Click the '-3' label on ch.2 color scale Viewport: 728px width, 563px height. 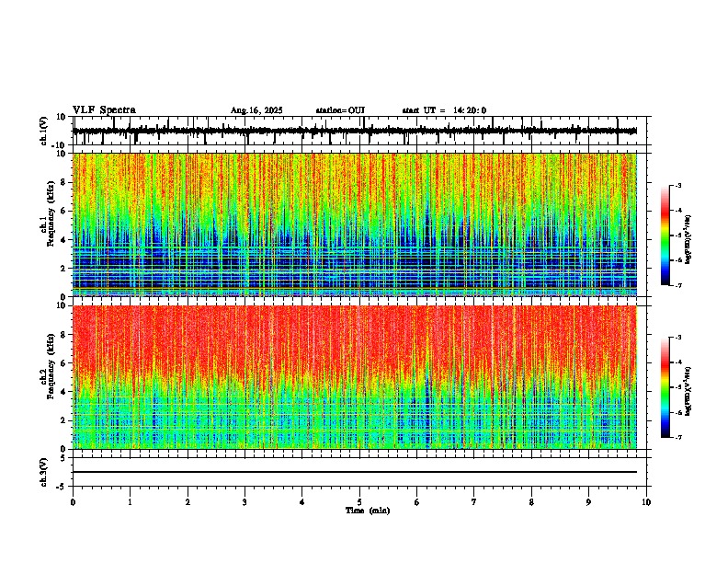tap(678, 338)
